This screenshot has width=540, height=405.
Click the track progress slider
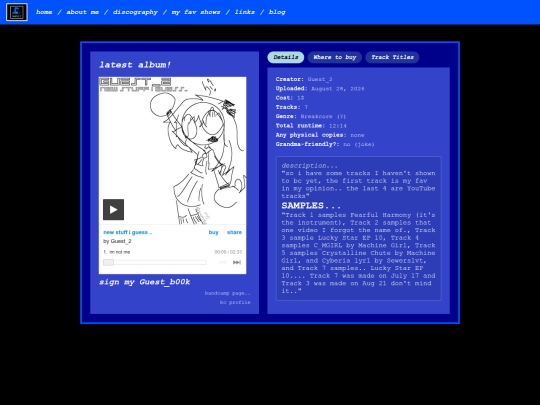click(x=155, y=262)
